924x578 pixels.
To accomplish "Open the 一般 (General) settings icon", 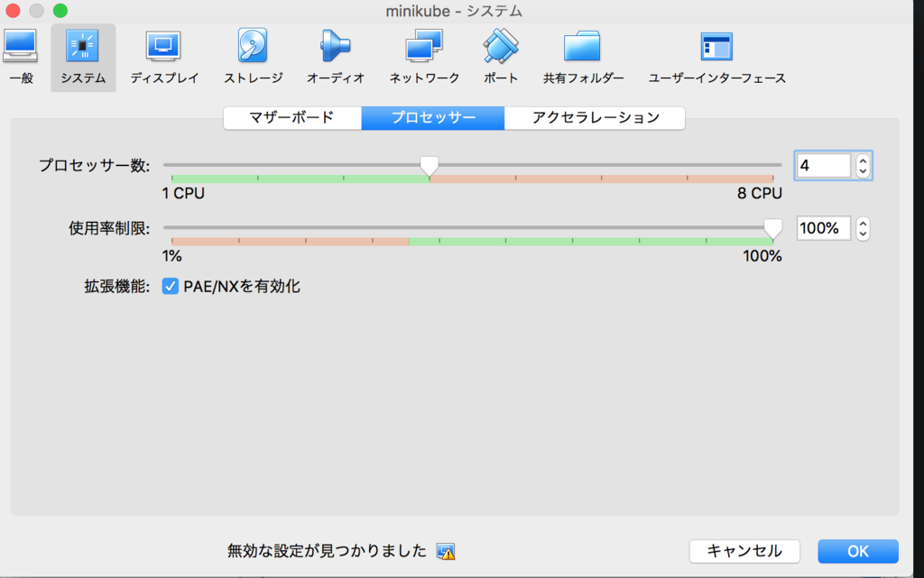I will click(x=21, y=58).
